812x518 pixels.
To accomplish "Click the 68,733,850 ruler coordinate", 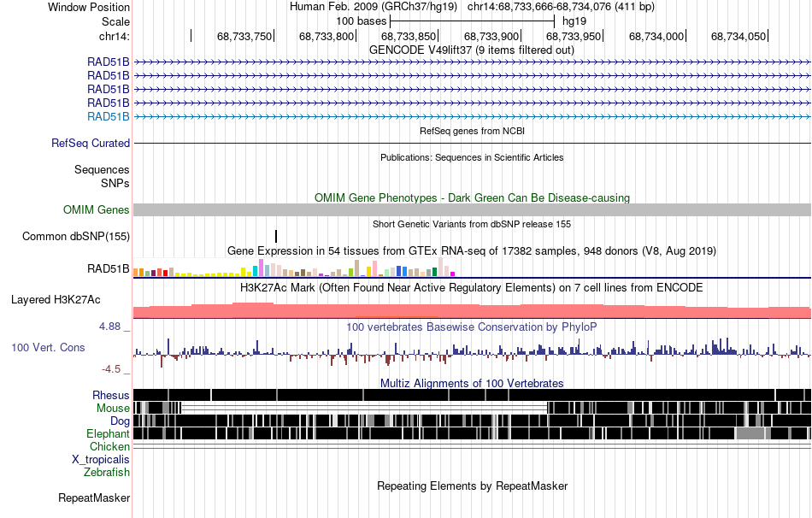I will pos(409,36).
